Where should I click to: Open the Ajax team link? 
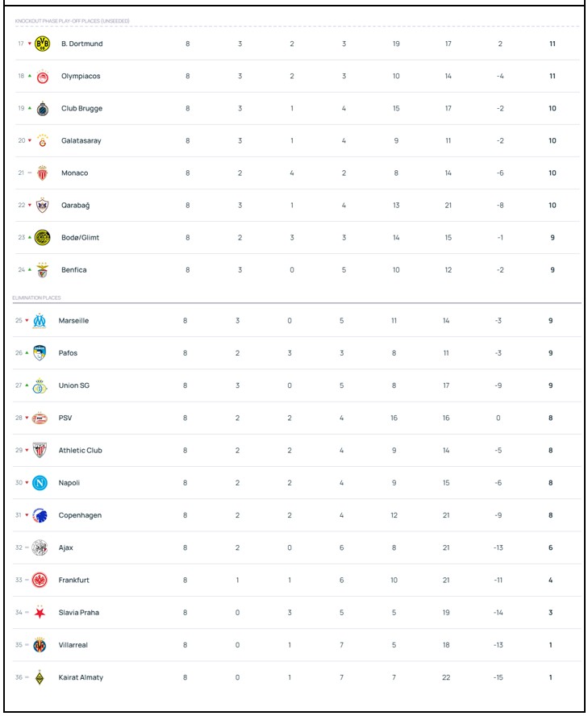point(65,547)
